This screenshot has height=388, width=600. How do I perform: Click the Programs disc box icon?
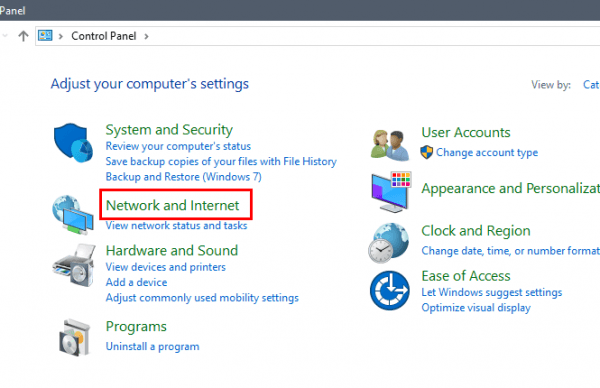(x=74, y=338)
